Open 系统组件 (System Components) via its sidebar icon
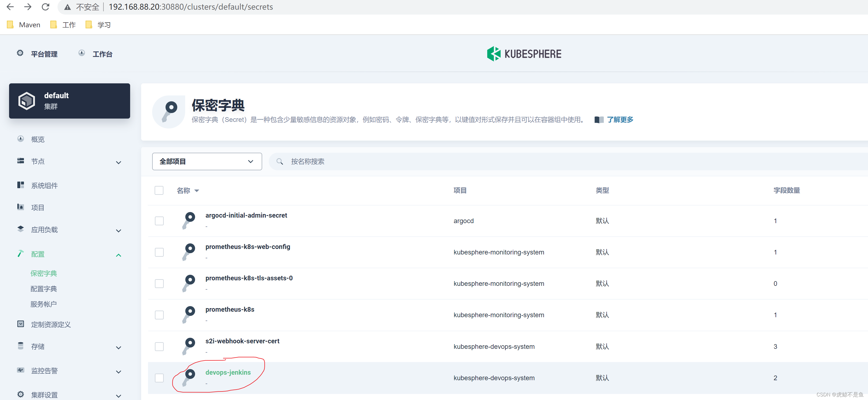Image resolution: width=868 pixels, height=400 pixels. point(21,185)
